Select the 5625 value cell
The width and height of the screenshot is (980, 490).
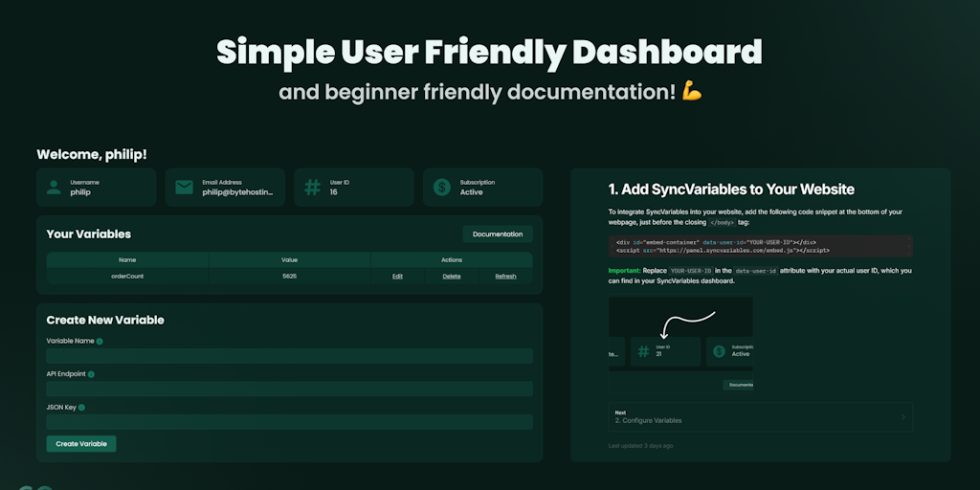(289, 277)
